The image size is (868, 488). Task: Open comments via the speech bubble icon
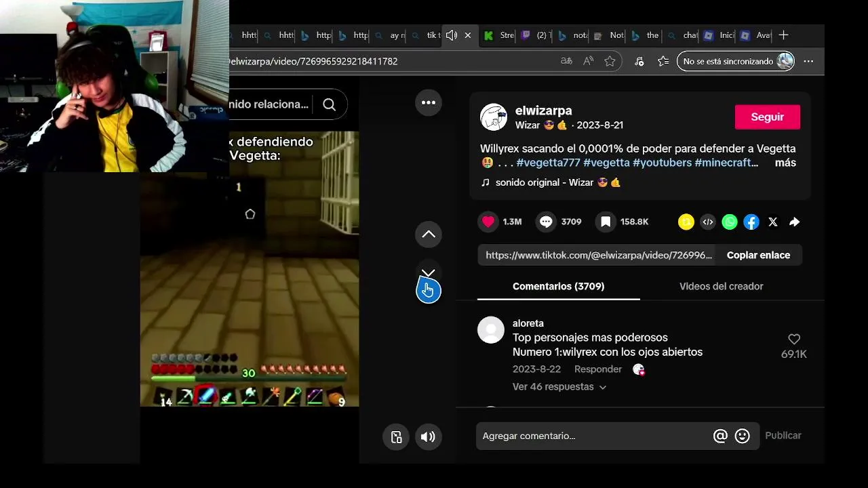click(x=547, y=222)
